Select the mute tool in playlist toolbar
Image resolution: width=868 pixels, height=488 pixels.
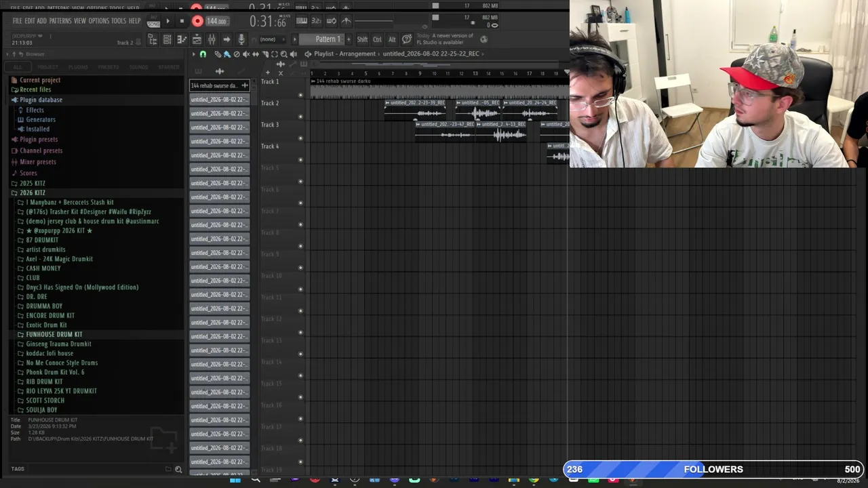click(x=246, y=54)
